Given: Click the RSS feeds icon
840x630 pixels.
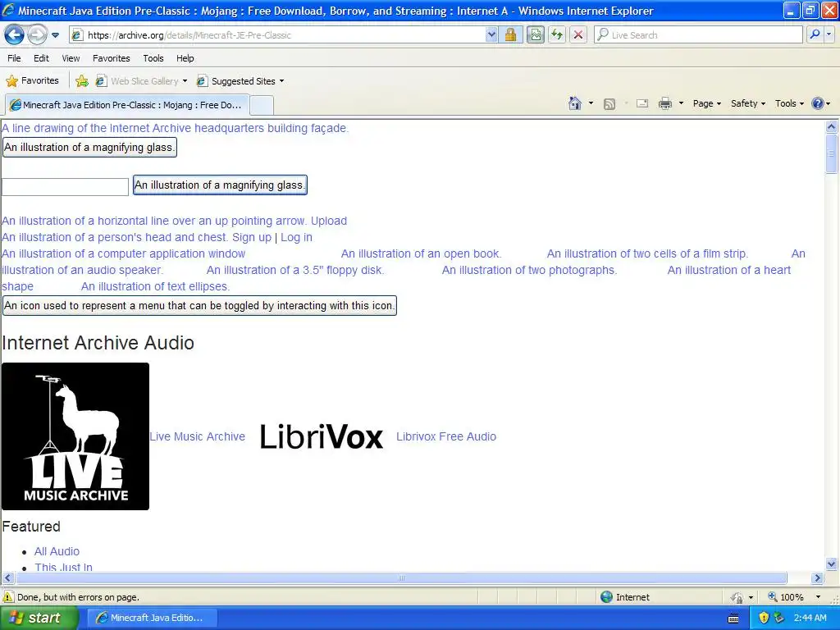Looking at the screenshot, I should pos(609,104).
